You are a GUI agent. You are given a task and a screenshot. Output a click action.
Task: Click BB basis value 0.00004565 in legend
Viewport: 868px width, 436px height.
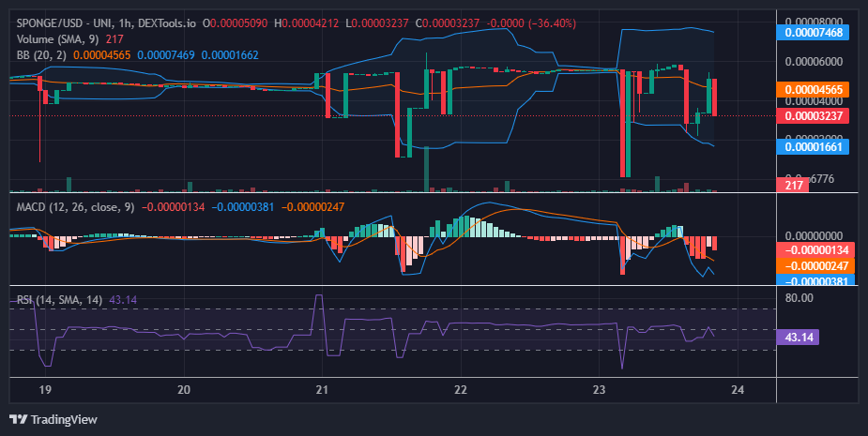coord(102,54)
